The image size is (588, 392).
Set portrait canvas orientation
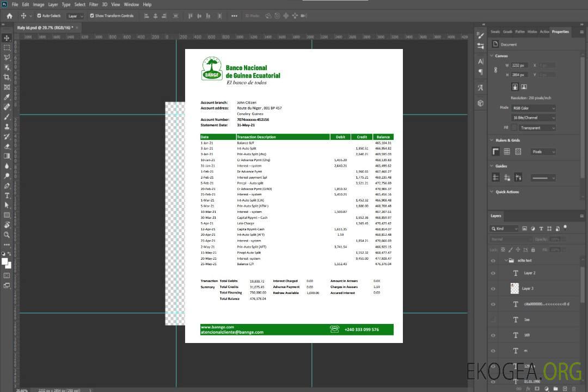tap(515, 87)
